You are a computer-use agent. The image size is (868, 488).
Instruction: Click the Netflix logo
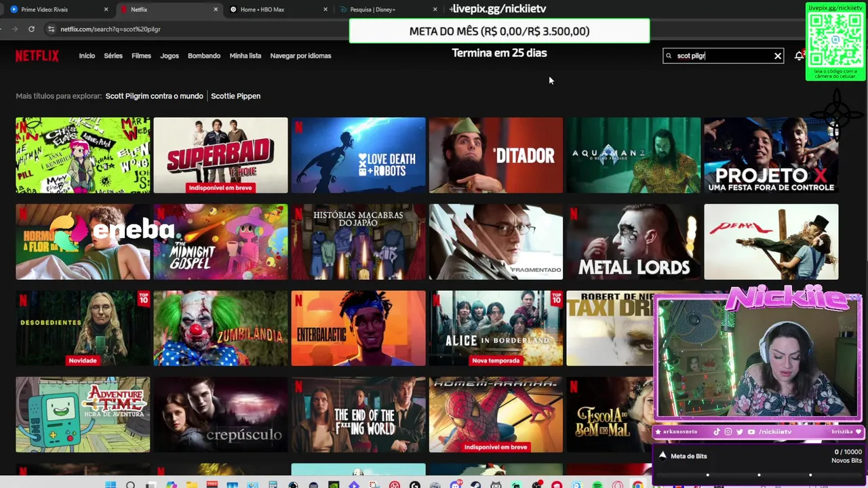(37, 56)
